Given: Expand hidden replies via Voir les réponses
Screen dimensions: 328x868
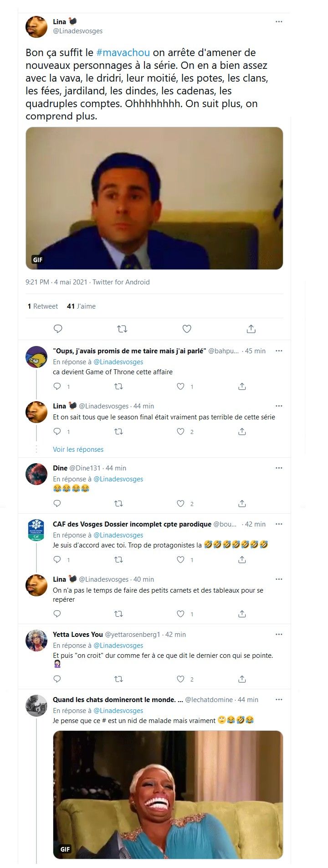Looking at the screenshot, I should pyautogui.click(x=78, y=449).
